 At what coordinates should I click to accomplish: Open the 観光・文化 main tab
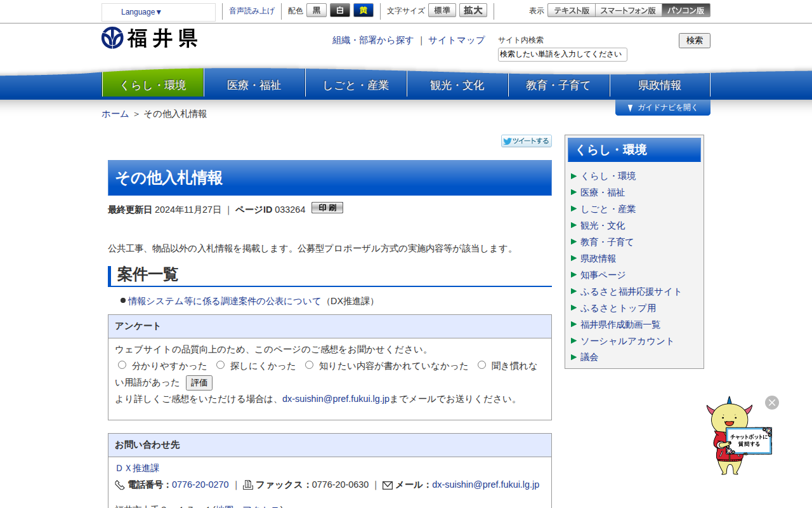pos(457,84)
